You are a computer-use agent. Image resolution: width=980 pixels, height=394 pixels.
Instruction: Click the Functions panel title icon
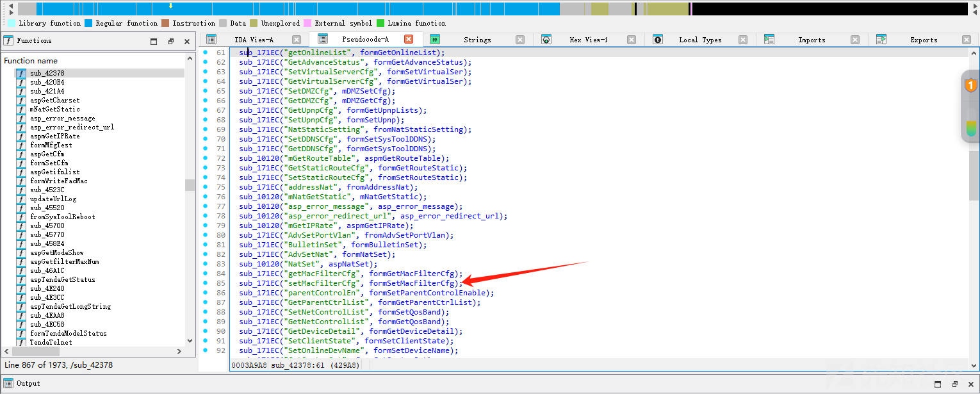8,40
